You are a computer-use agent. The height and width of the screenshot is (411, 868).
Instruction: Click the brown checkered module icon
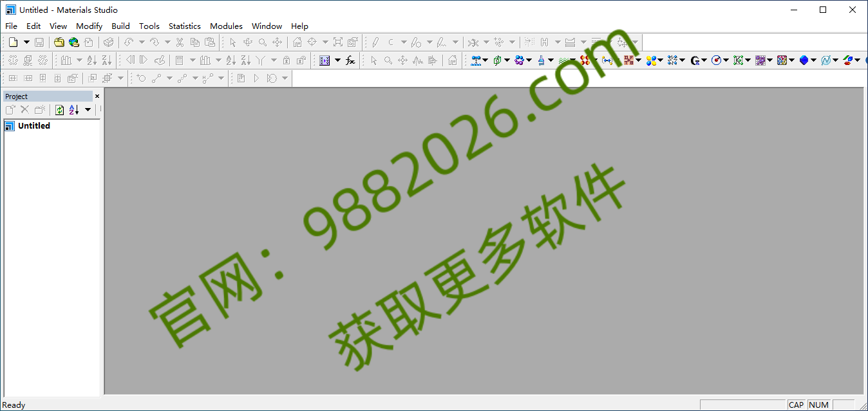[628, 60]
